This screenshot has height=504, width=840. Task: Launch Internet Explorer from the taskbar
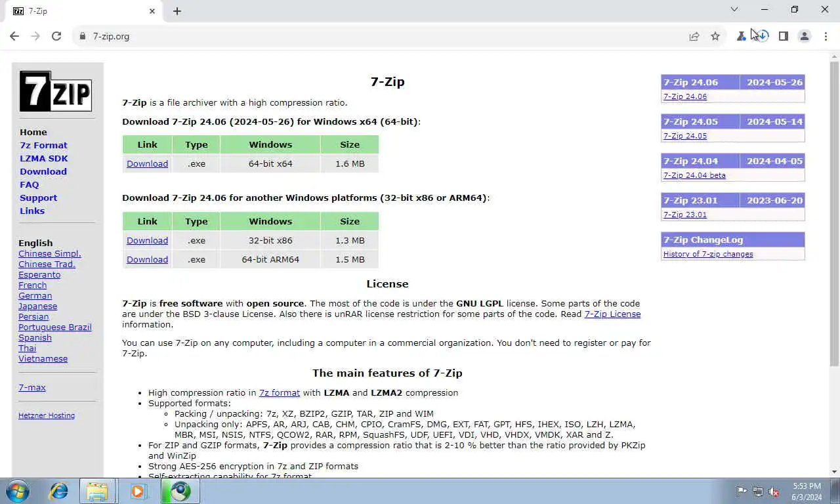(x=59, y=491)
